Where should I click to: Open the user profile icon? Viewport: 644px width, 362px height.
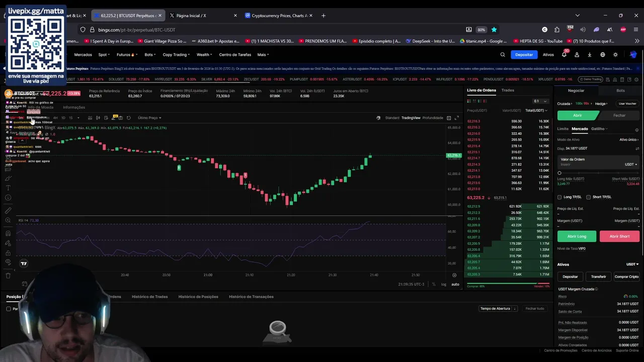[577, 55]
